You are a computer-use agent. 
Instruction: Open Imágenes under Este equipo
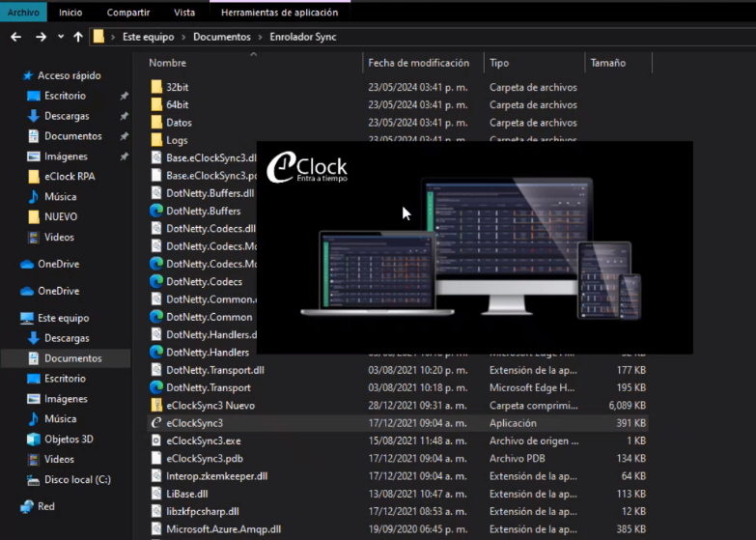66,399
